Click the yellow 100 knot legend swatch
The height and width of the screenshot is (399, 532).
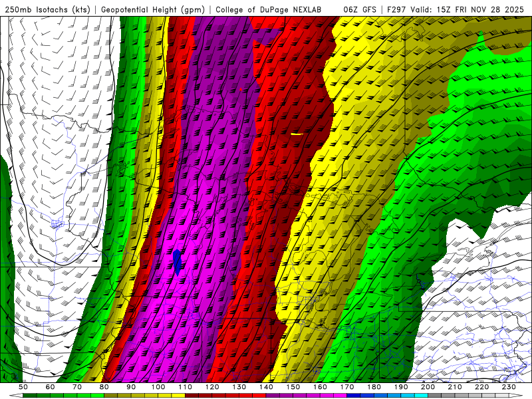(x=165, y=396)
